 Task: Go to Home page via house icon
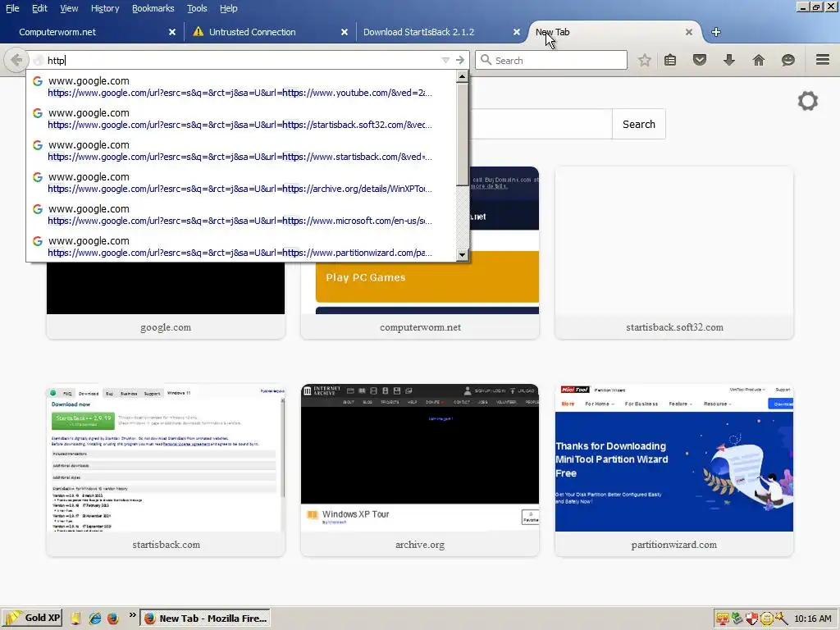759,60
